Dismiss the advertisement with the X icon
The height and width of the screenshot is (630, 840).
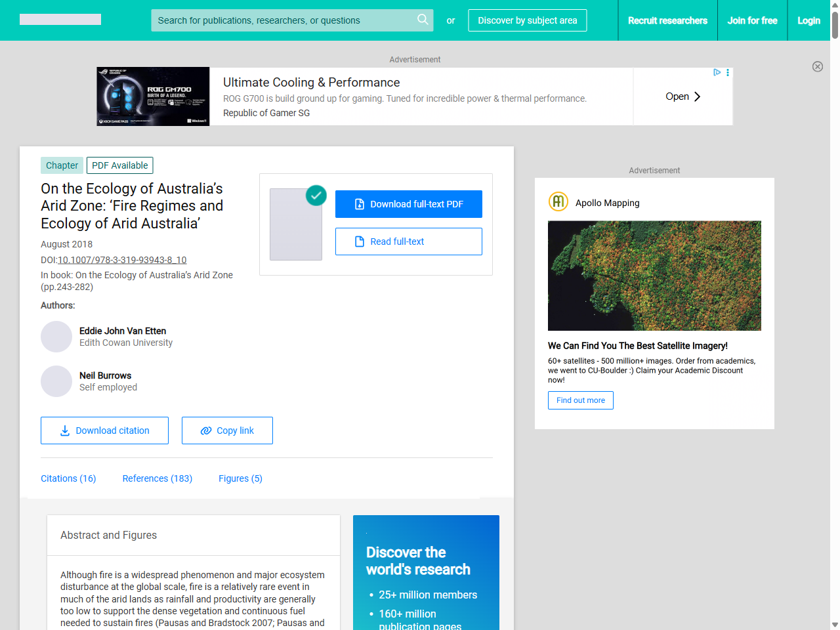point(818,66)
